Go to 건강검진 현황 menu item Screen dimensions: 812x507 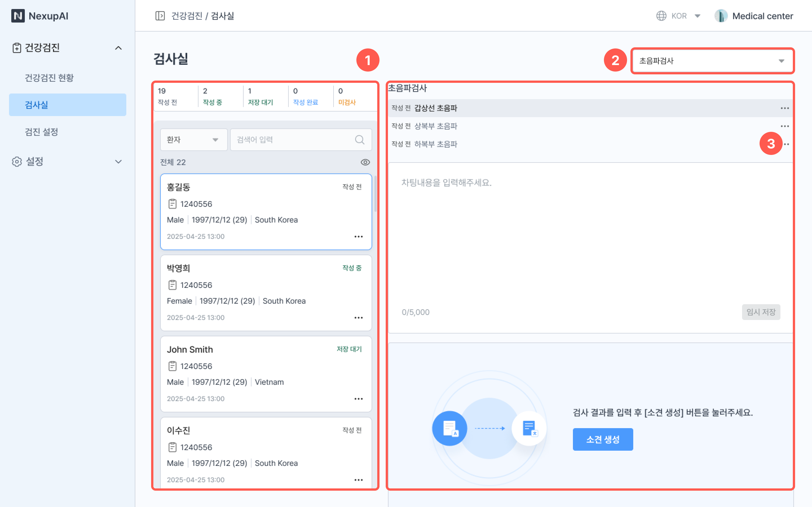(49, 78)
